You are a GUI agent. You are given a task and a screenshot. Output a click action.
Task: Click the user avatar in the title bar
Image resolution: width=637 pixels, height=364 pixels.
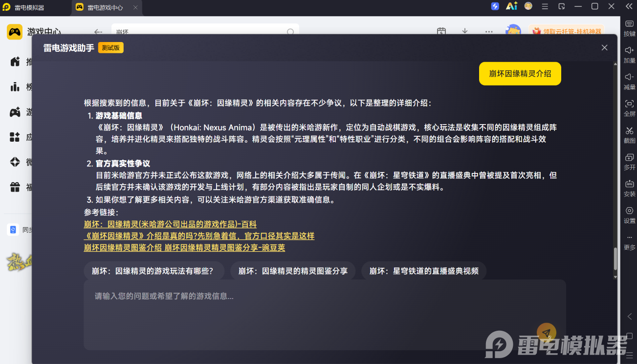coord(528,6)
